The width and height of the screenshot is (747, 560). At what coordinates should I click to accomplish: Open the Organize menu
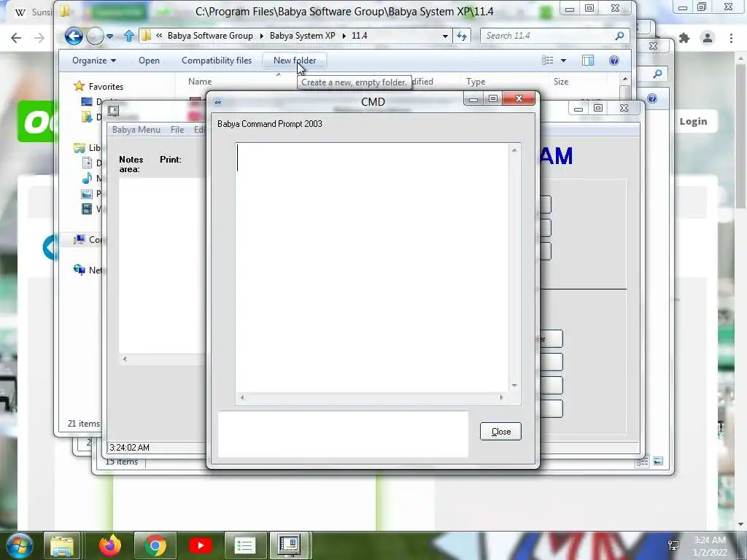point(94,61)
